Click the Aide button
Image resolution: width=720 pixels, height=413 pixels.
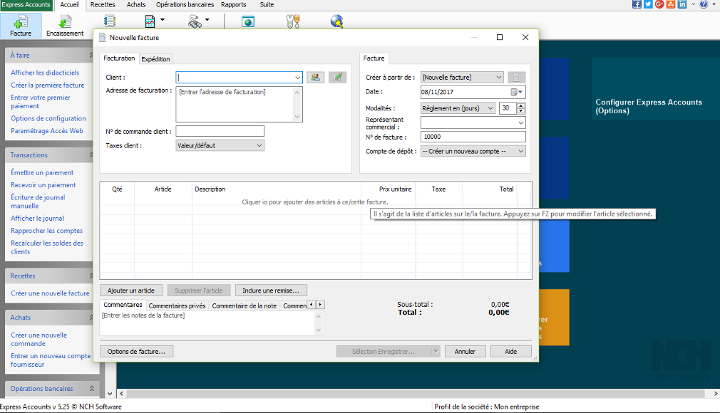click(511, 351)
